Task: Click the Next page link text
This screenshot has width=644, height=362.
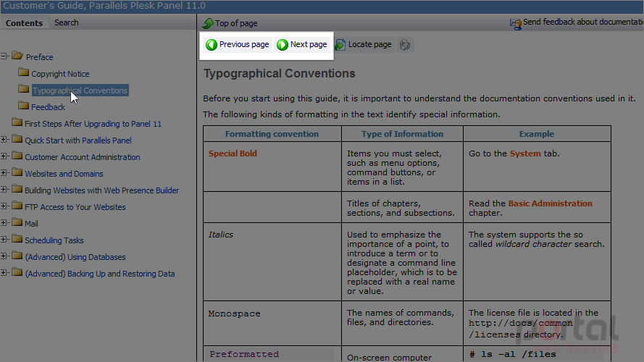Action: point(309,44)
